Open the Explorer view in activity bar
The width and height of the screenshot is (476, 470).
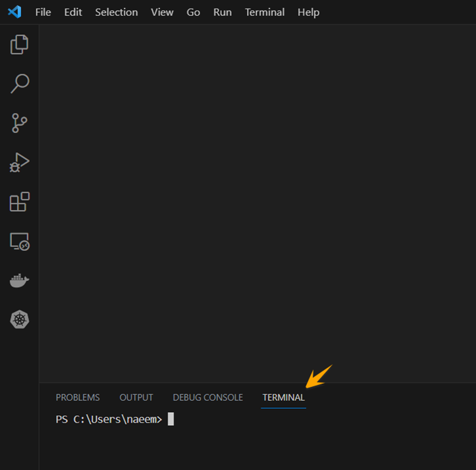[20, 45]
